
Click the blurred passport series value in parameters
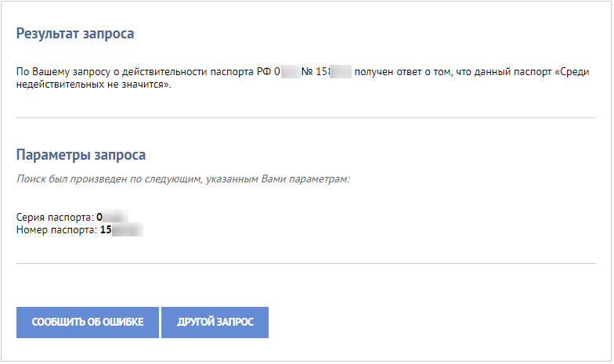pos(116,217)
